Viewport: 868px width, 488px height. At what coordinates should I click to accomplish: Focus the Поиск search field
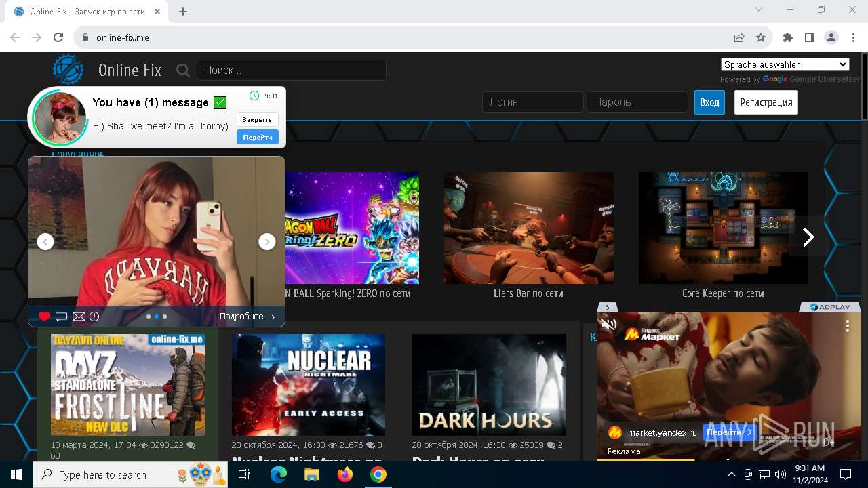click(x=292, y=70)
